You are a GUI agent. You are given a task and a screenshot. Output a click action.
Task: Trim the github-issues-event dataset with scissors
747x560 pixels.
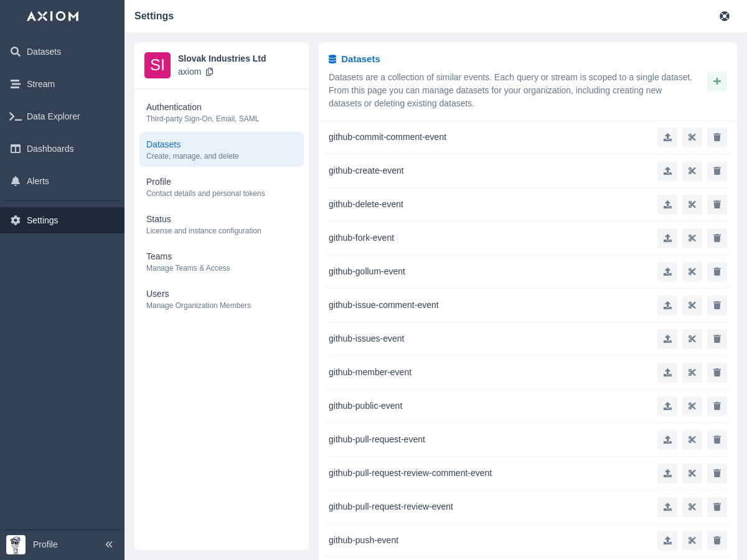pos(692,339)
